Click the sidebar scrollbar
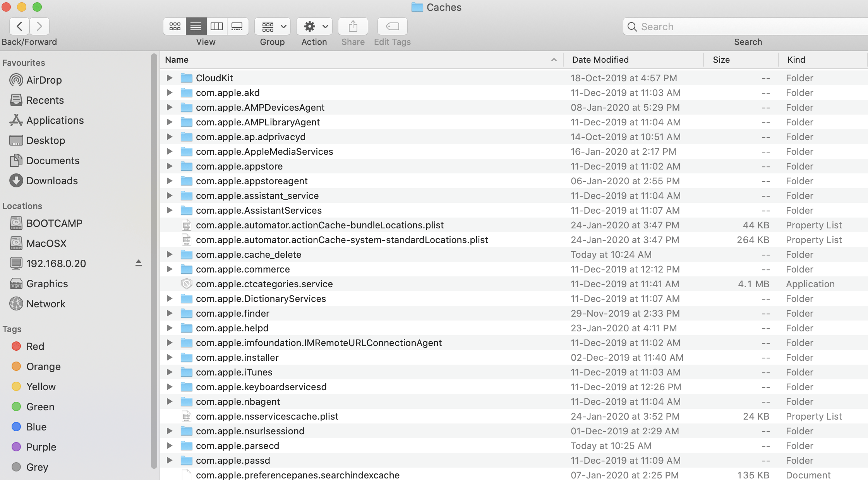 [154, 261]
